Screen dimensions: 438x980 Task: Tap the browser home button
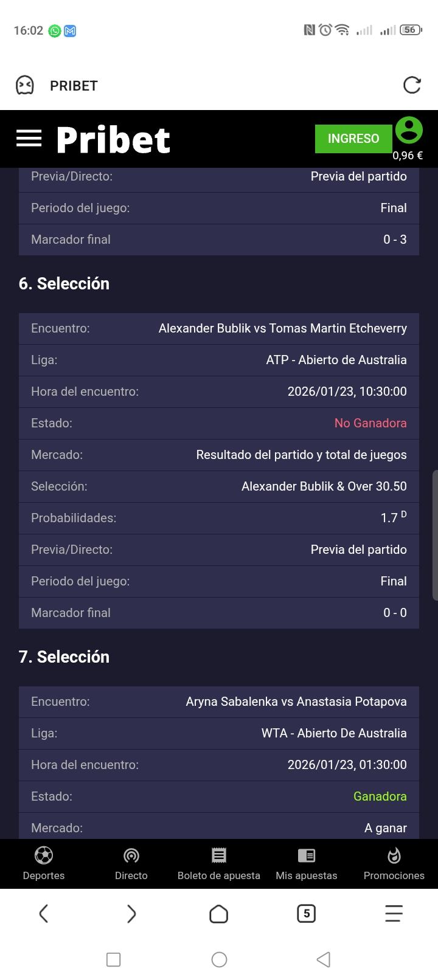[x=219, y=913]
